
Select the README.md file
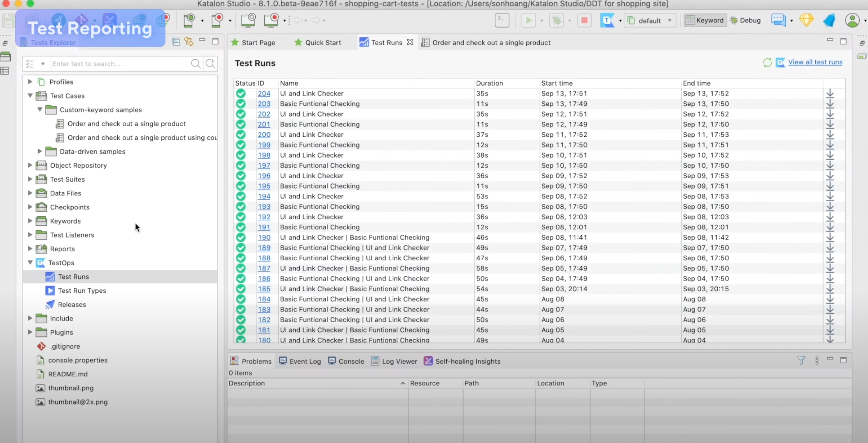click(x=68, y=374)
